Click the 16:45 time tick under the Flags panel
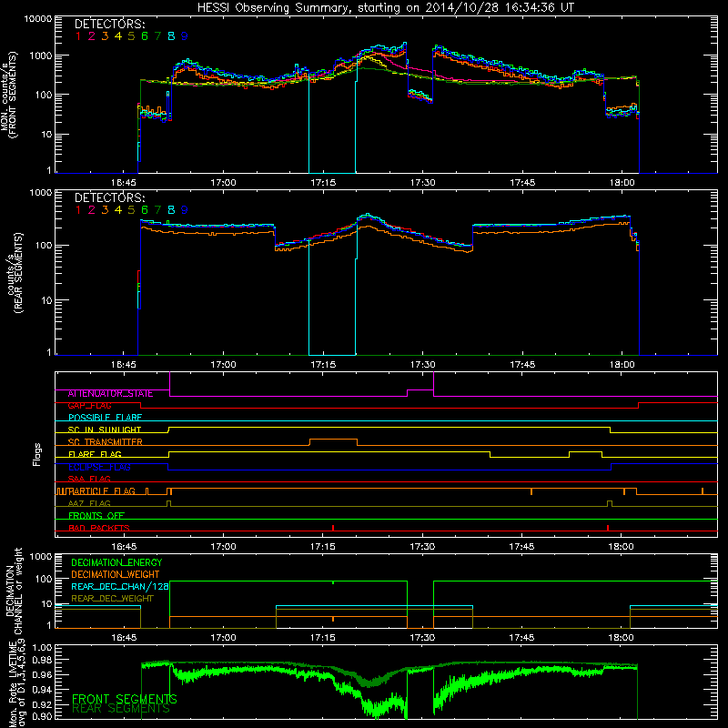This screenshot has width=728, height=728. pyautogui.click(x=124, y=547)
